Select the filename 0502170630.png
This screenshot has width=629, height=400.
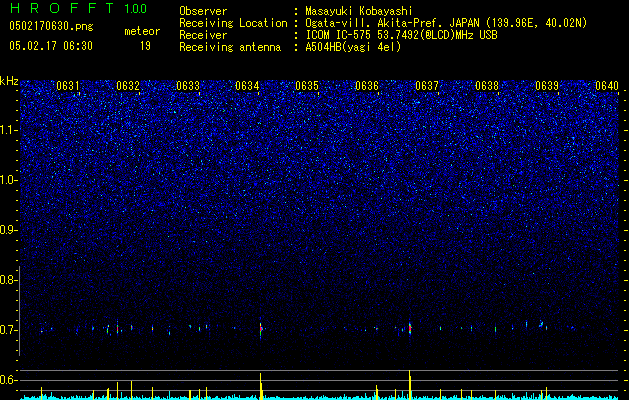coord(51,26)
